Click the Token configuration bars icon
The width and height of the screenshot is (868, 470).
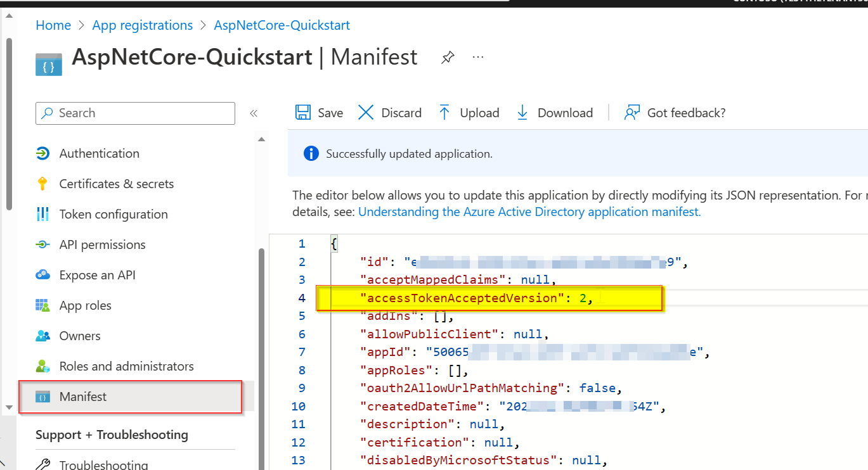pos(42,214)
